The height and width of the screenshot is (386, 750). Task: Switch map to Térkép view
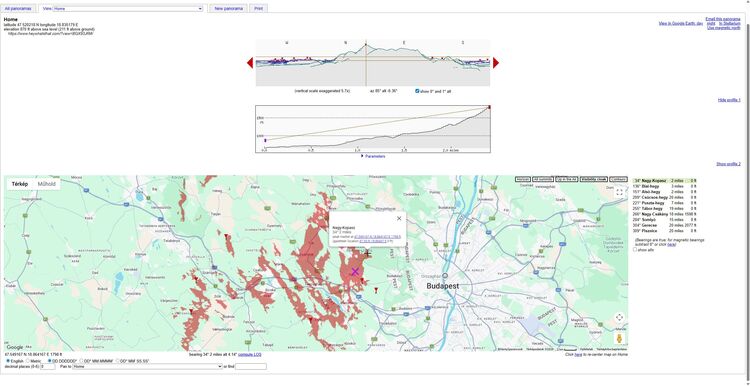click(x=20, y=184)
